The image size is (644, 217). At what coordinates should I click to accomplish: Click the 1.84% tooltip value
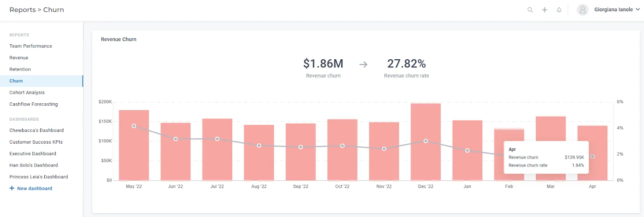pos(578,165)
